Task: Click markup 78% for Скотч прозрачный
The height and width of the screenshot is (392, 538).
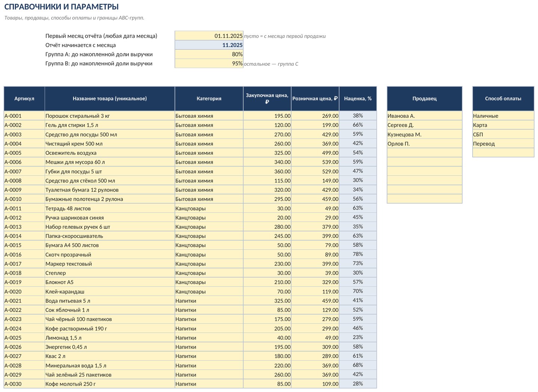Action: (x=358, y=254)
